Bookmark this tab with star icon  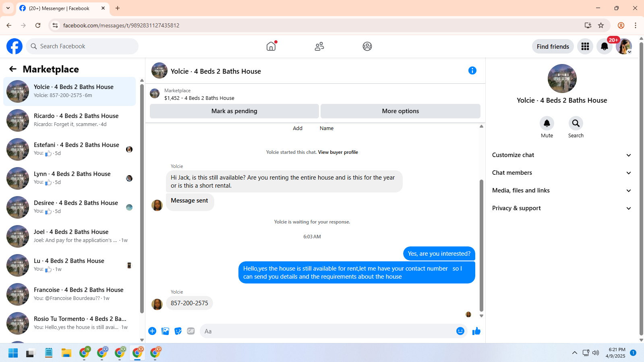point(601,25)
